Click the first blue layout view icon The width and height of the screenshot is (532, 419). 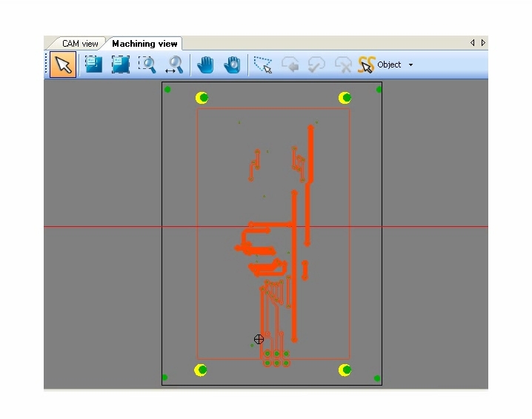point(93,65)
